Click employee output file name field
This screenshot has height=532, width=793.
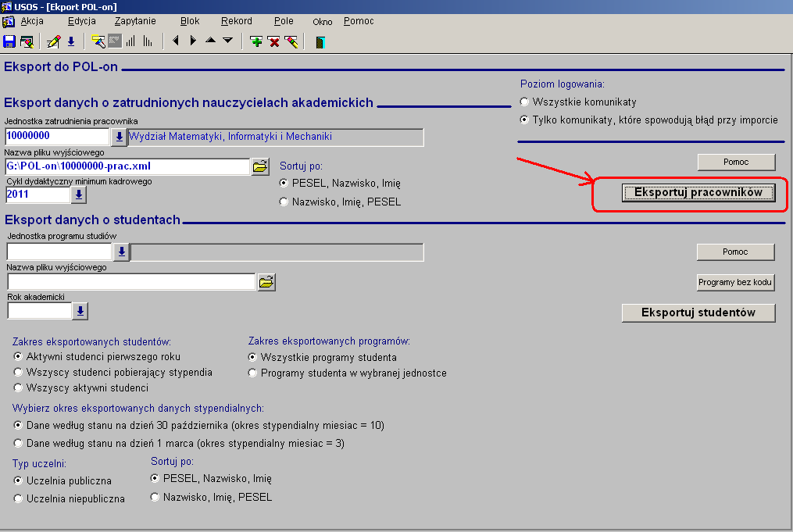[x=127, y=166]
